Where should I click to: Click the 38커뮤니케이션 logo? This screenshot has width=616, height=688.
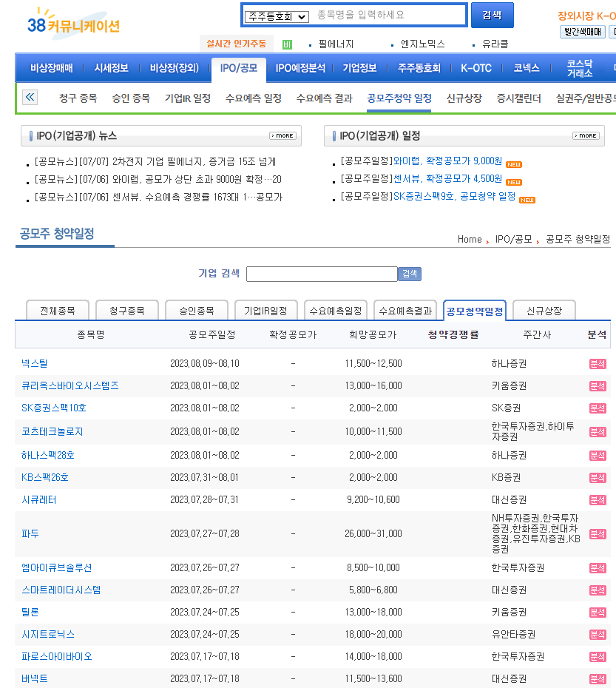74,25
